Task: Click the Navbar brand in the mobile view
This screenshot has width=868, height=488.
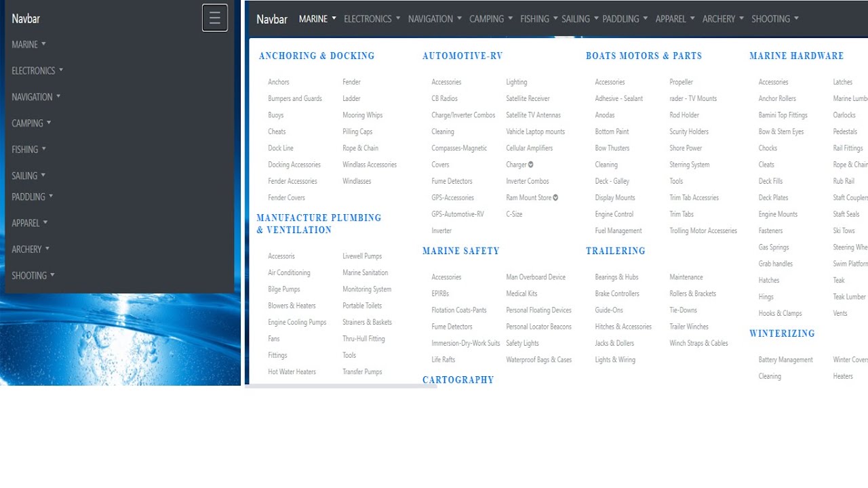Action: pyautogui.click(x=26, y=18)
